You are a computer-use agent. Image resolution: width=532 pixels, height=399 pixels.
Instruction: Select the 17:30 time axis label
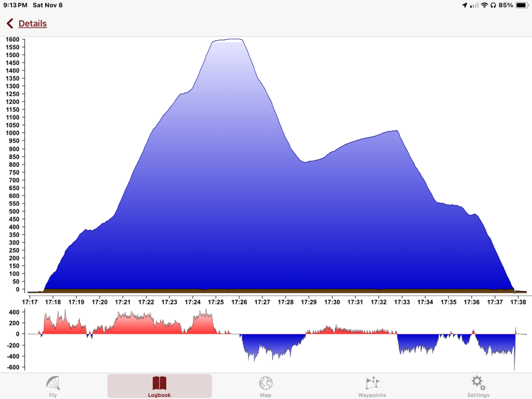coord(332,302)
